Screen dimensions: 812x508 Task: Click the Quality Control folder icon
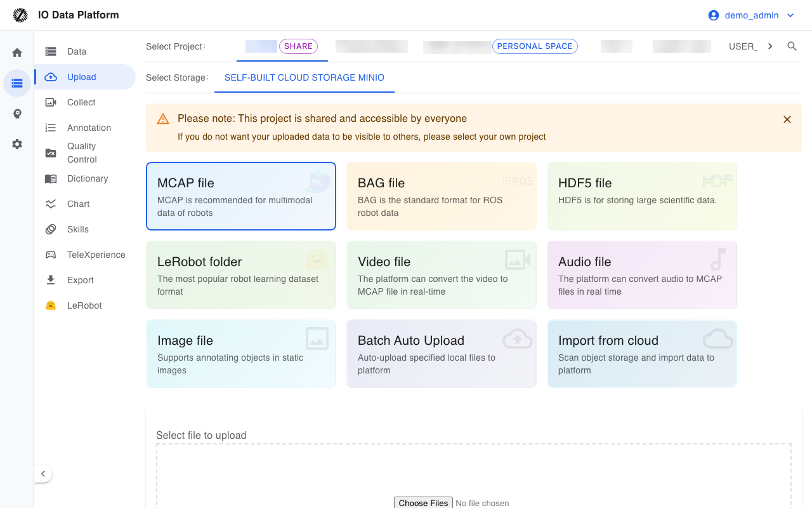[x=51, y=153]
